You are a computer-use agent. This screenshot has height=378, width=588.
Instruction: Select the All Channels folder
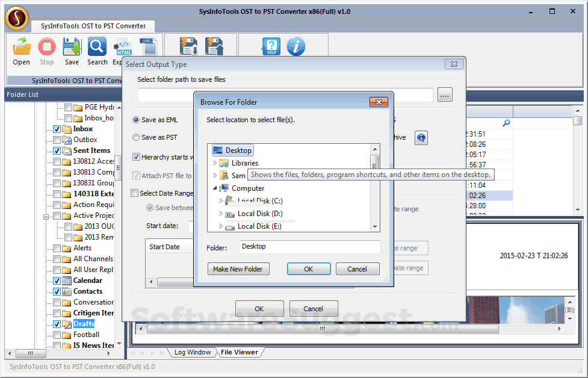[x=93, y=259]
